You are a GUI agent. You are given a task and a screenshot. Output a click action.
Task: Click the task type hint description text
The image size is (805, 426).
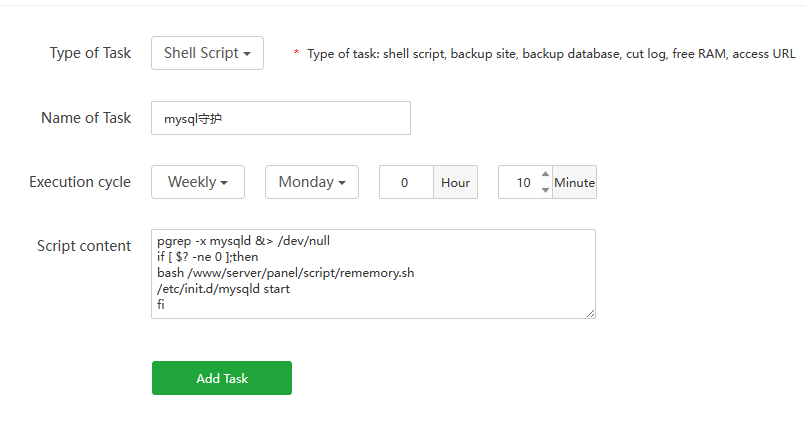tap(551, 54)
